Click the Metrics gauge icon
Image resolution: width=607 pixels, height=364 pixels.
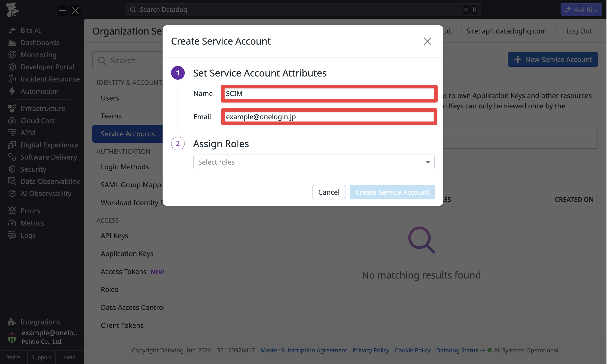[12, 223]
